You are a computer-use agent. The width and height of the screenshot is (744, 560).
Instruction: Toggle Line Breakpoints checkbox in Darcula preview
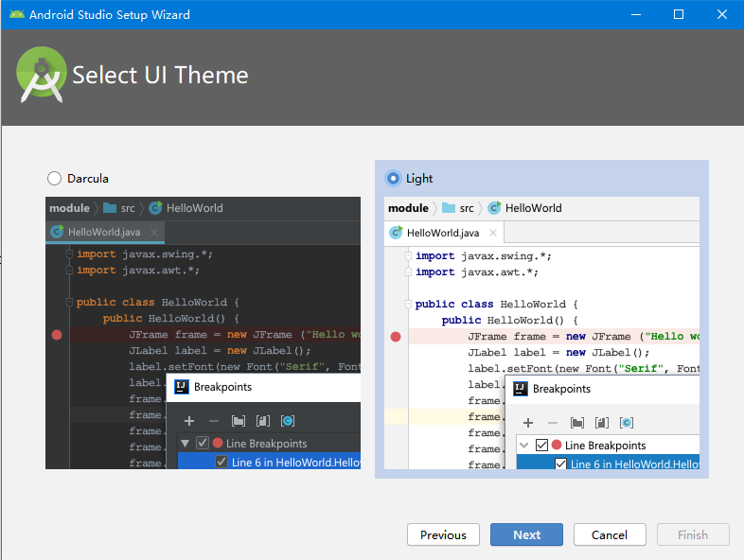[x=203, y=443]
